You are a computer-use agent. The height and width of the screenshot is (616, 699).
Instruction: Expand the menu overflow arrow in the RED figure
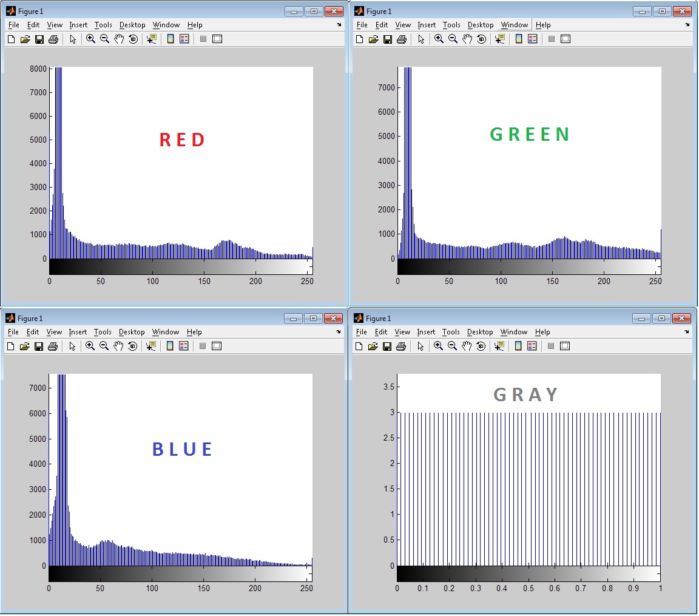[338, 24]
